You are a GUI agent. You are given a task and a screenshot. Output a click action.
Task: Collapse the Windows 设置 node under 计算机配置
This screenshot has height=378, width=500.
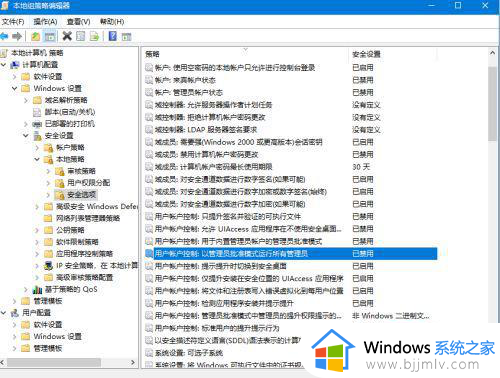coord(15,88)
